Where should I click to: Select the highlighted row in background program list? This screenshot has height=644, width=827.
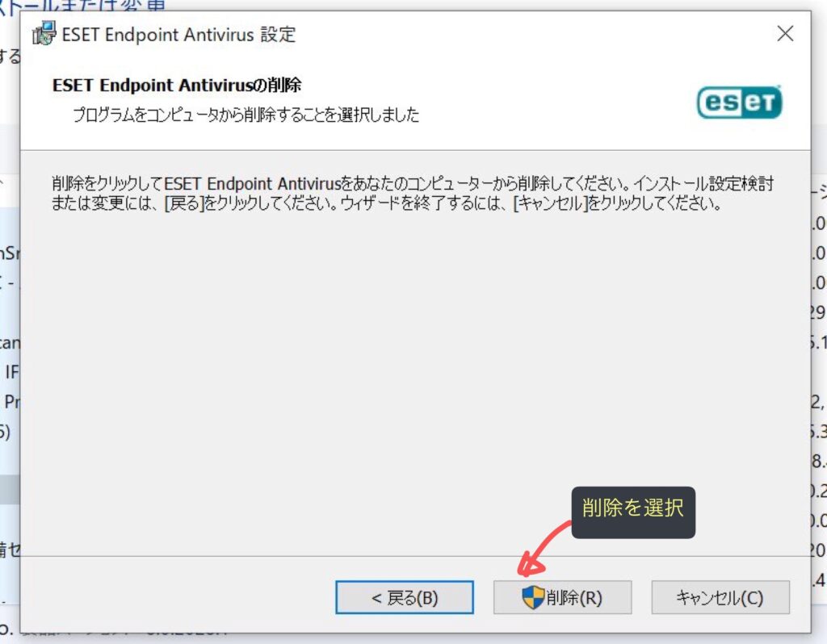click(10, 489)
